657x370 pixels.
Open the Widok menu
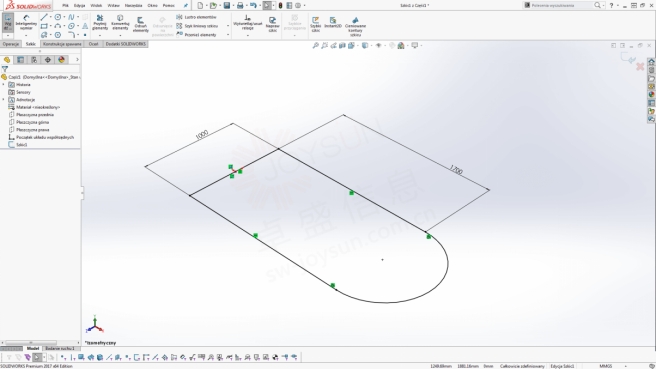click(96, 5)
